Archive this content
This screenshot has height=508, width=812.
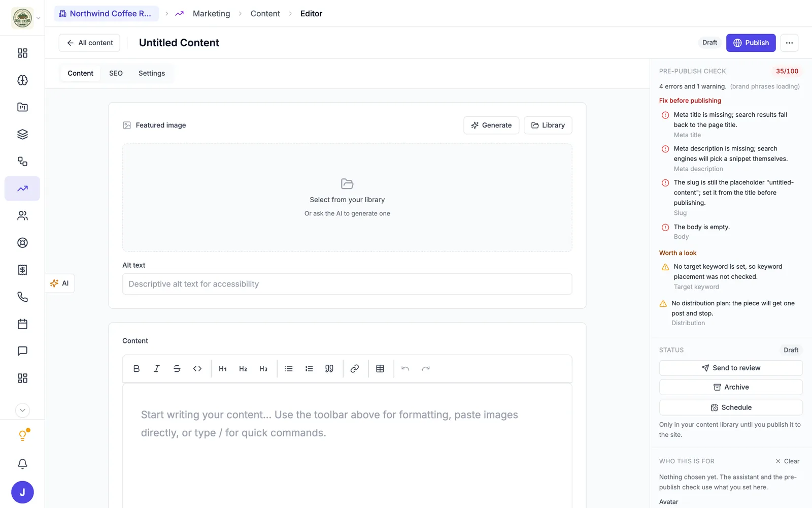coord(731,387)
